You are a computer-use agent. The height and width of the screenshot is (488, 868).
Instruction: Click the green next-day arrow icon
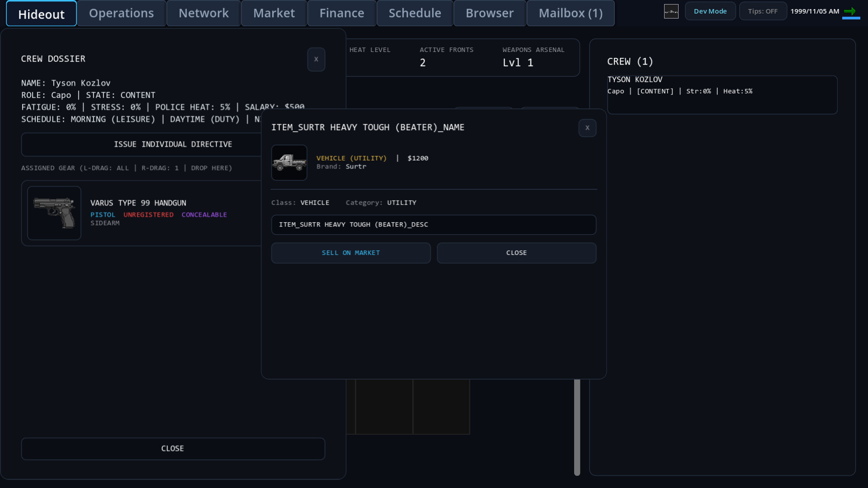[x=850, y=11]
